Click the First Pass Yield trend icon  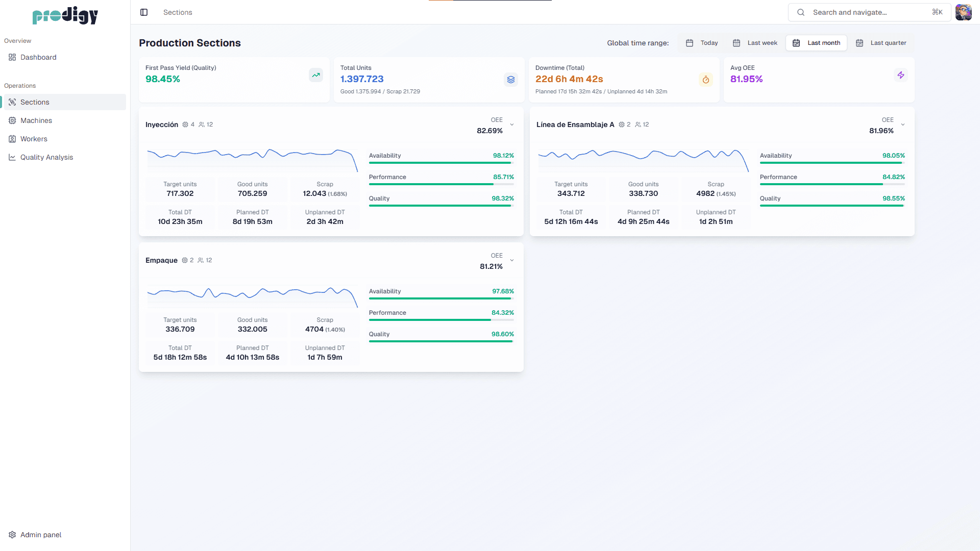tap(316, 75)
